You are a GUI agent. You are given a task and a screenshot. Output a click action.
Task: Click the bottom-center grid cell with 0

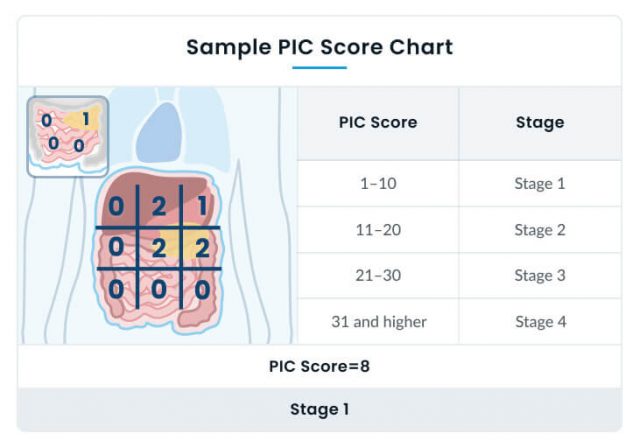pyautogui.click(x=159, y=289)
